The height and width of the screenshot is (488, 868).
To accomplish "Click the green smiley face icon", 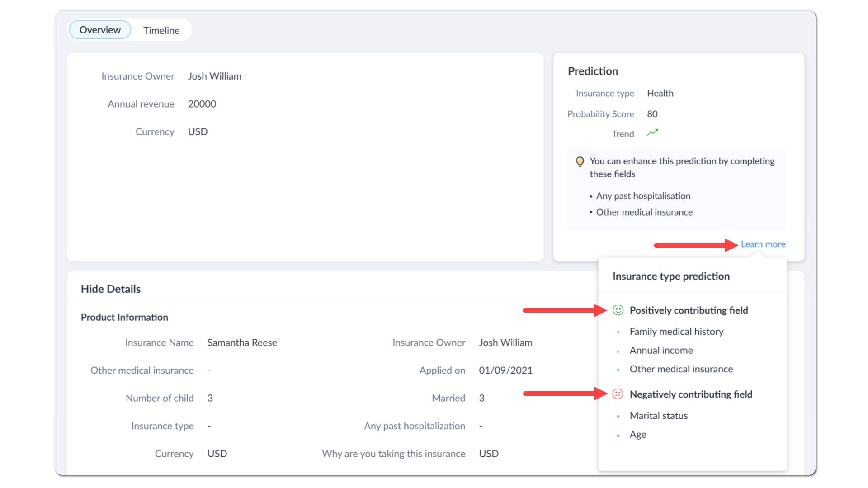I will coord(618,310).
